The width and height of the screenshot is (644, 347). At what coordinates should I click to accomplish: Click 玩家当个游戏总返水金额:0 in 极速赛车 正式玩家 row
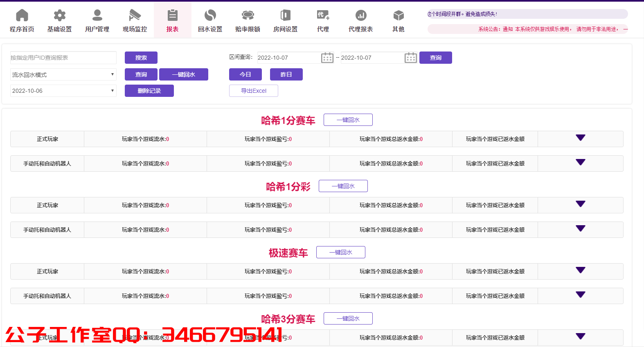pos(391,271)
